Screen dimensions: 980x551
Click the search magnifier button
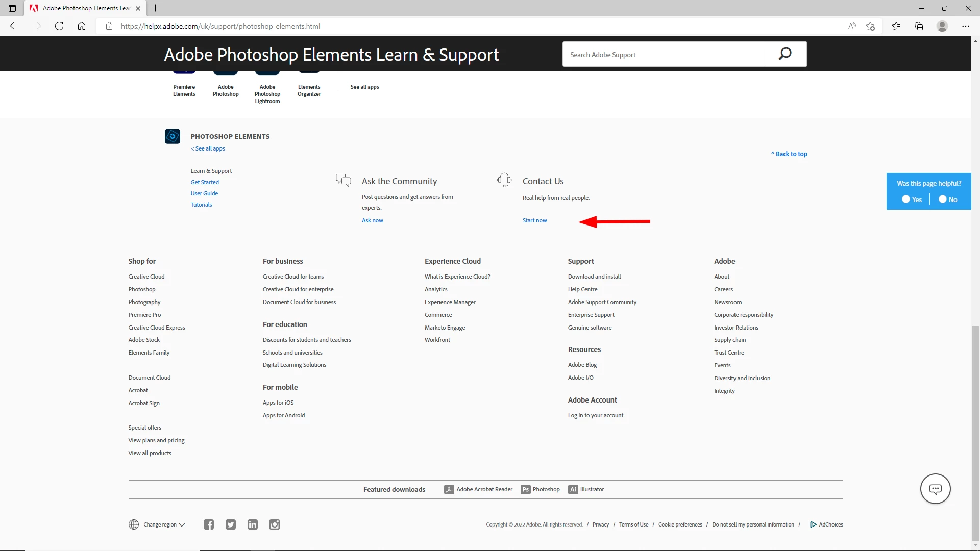point(785,54)
